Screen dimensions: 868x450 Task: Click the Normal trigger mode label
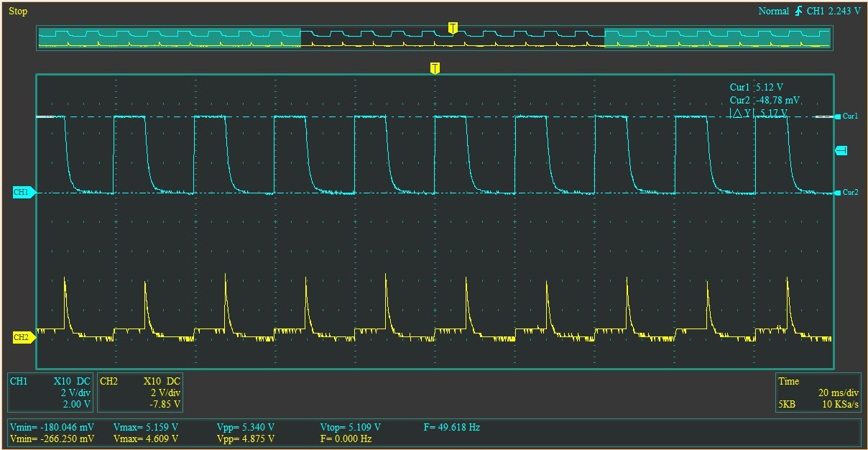775,12
